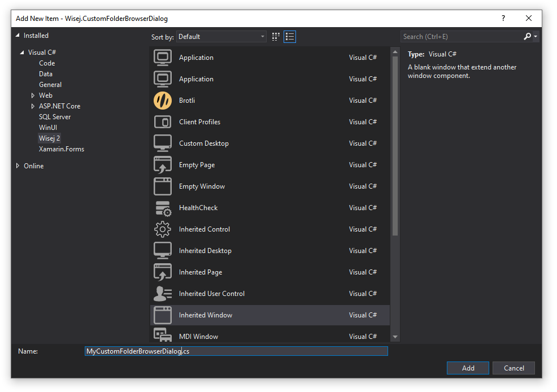This screenshot has width=557, height=392.
Task: Select the HealthCheck label
Action: point(198,208)
